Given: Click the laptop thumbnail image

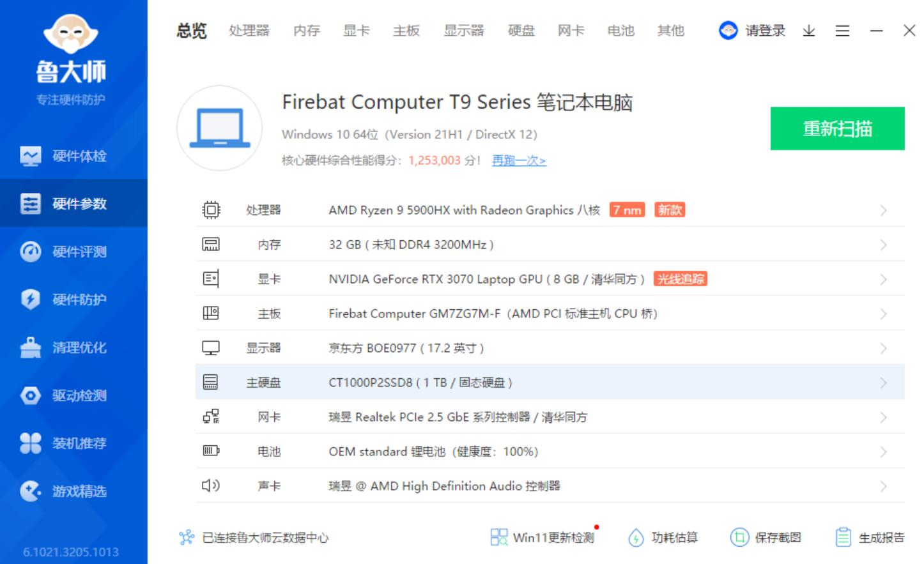Looking at the screenshot, I should click(x=220, y=128).
